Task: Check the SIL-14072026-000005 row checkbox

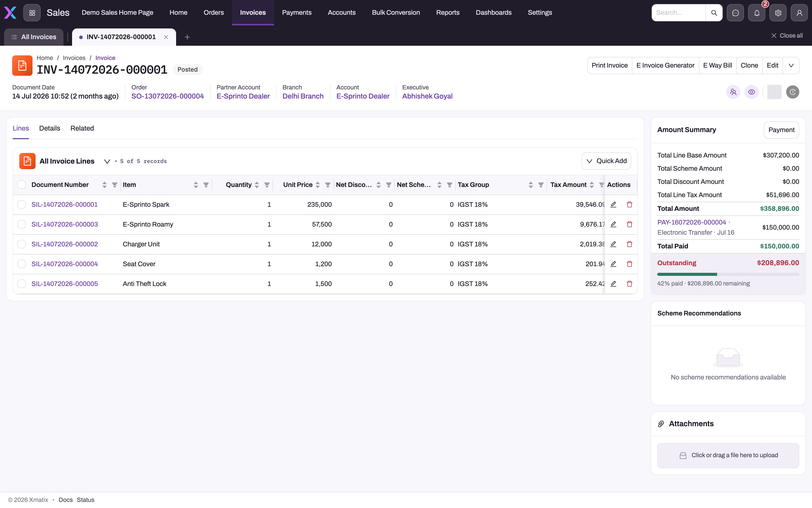Action: [22, 283]
